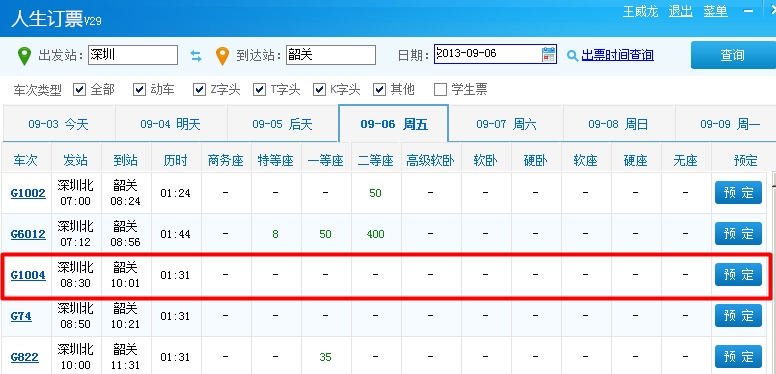Open the 菜单 menu
This screenshot has height=374, width=776.
pos(716,11)
